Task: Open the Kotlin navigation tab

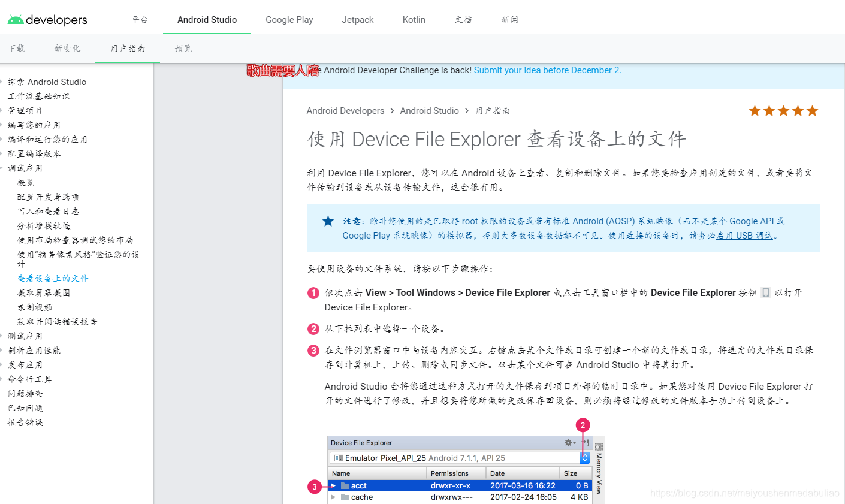Action: click(x=414, y=20)
